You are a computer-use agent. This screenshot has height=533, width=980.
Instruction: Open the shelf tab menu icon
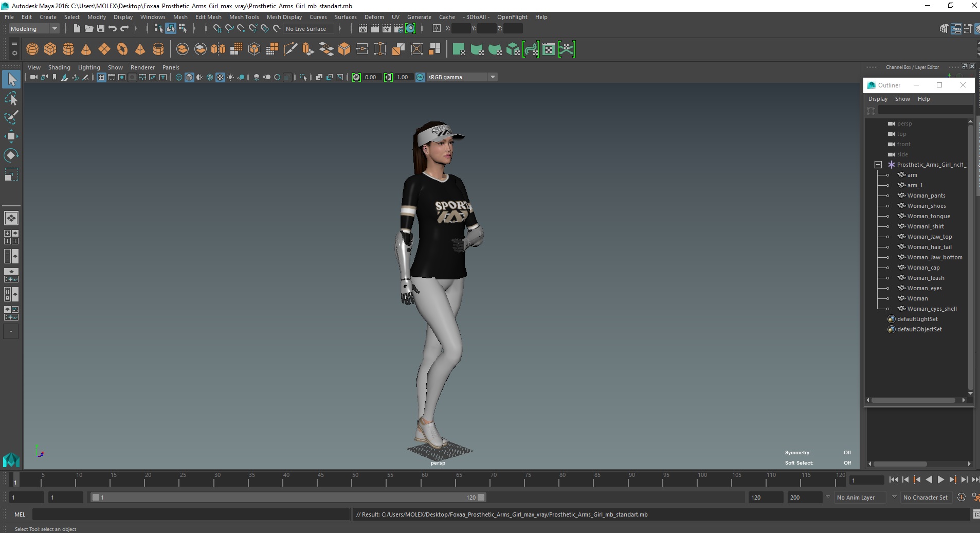pyautogui.click(x=14, y=44)
